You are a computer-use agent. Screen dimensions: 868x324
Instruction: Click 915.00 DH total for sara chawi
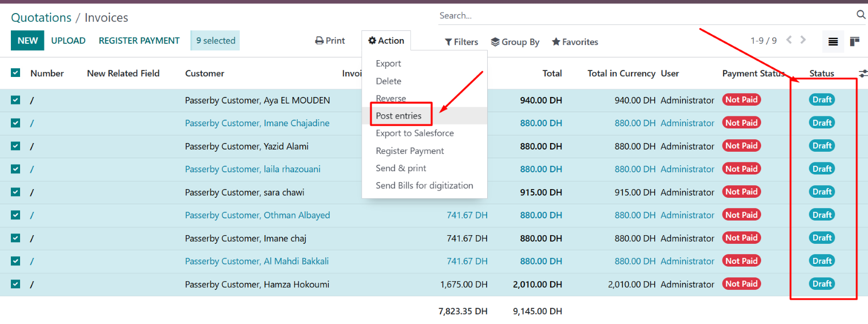(541, 192)
